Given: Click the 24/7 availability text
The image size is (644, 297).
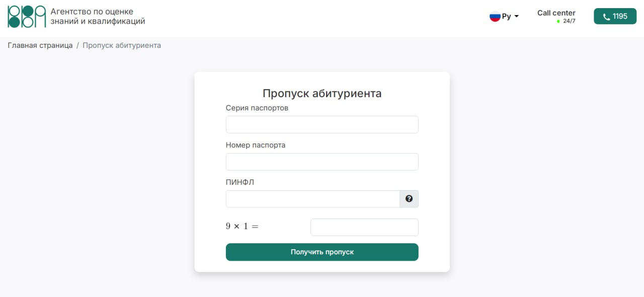Looking at the screenshot, I should 569,21.
